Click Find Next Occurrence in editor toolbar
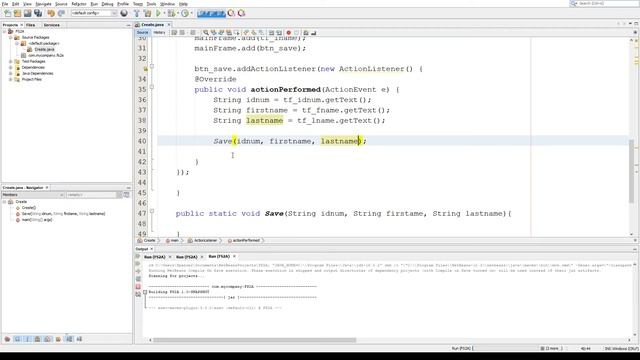This screenshot has width=640, height=360. click(221, 33)
